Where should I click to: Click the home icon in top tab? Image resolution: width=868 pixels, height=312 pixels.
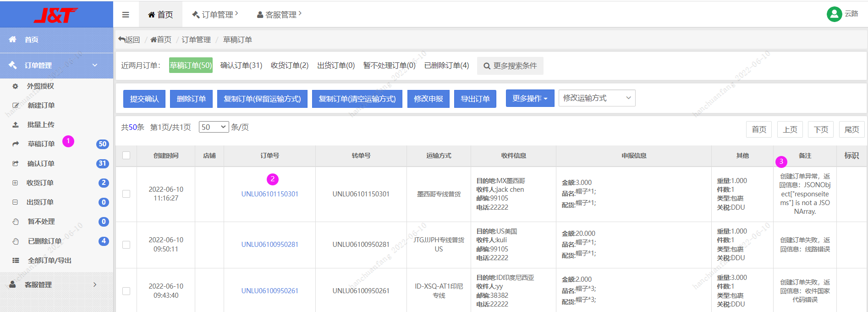151,15
